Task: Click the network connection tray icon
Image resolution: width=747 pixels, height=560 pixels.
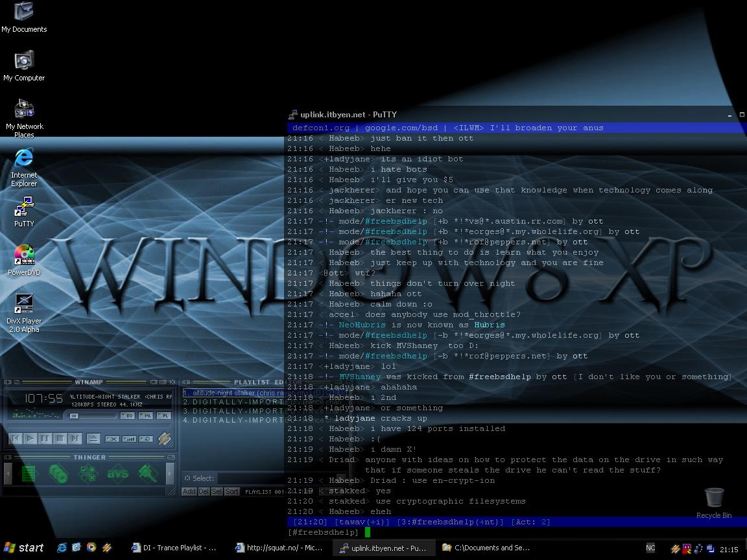Action: pos(710,548)
